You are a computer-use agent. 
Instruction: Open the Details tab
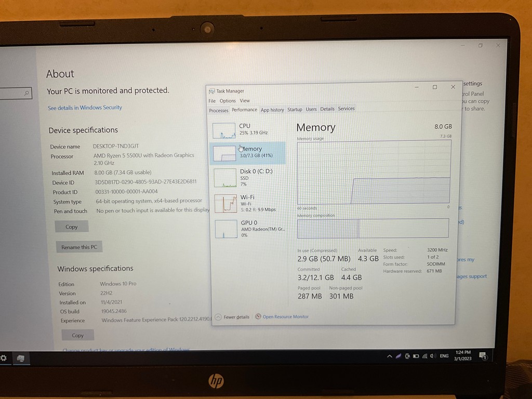tap(327, 109)
